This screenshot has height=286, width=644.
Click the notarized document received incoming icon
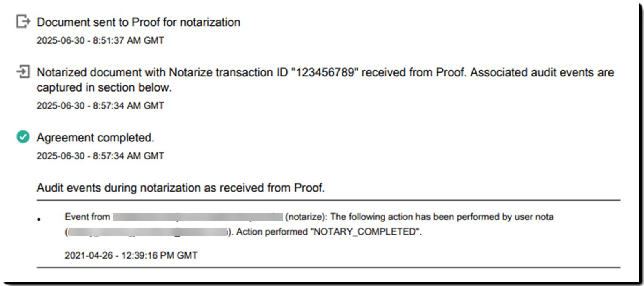pos(23,72)
